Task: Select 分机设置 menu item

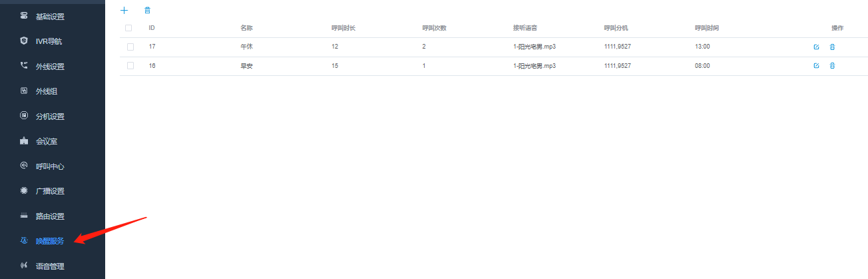Action: [x=53, y=117]
